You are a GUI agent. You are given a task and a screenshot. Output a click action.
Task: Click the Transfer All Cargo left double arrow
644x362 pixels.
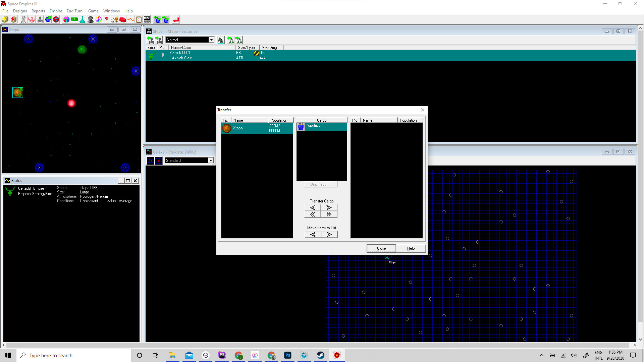point(313,215)
